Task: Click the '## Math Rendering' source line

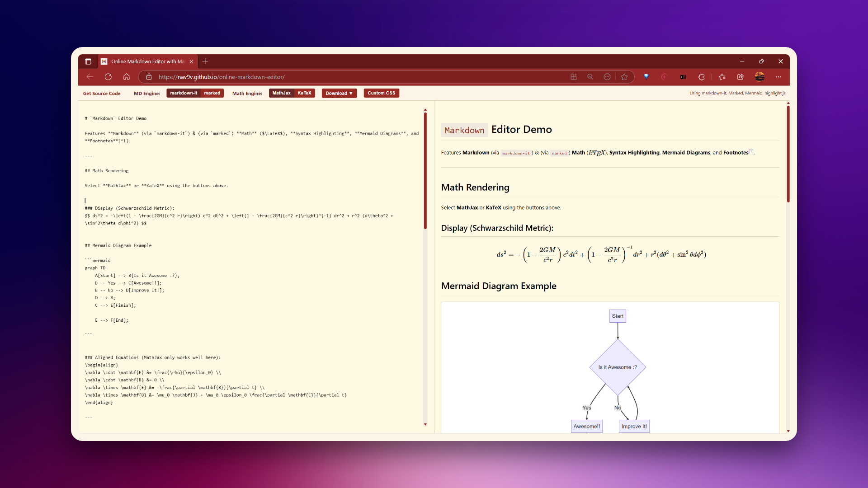Action: 107,171
